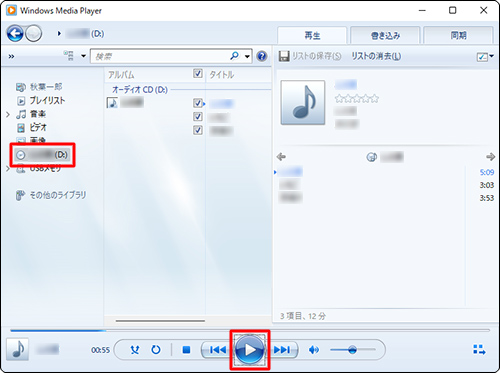Skip to the previous track
Screen dimensions: 500x373
click(x=218, y=350)
